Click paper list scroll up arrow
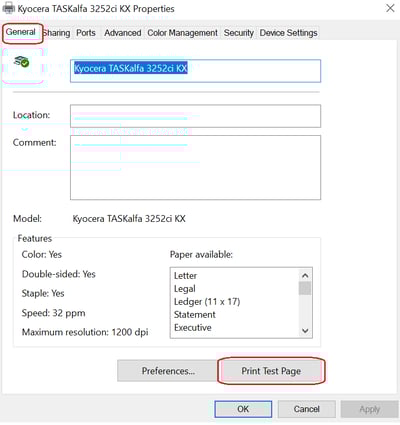 (305, 275)
